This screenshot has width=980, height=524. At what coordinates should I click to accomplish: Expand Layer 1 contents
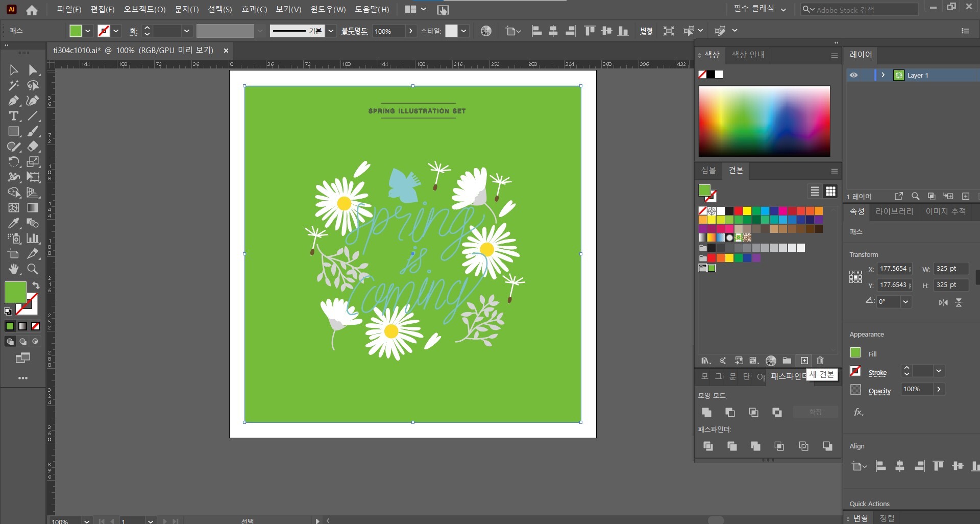pos(883,75)
